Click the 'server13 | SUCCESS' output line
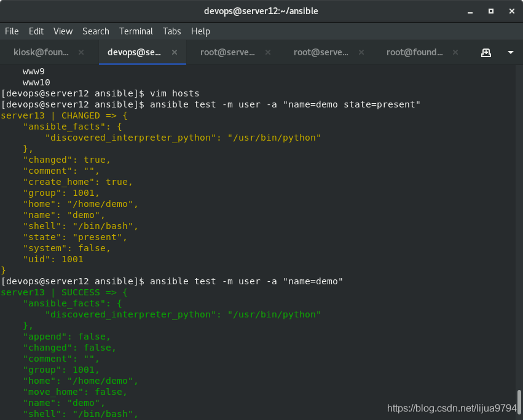 coord(64,293)
